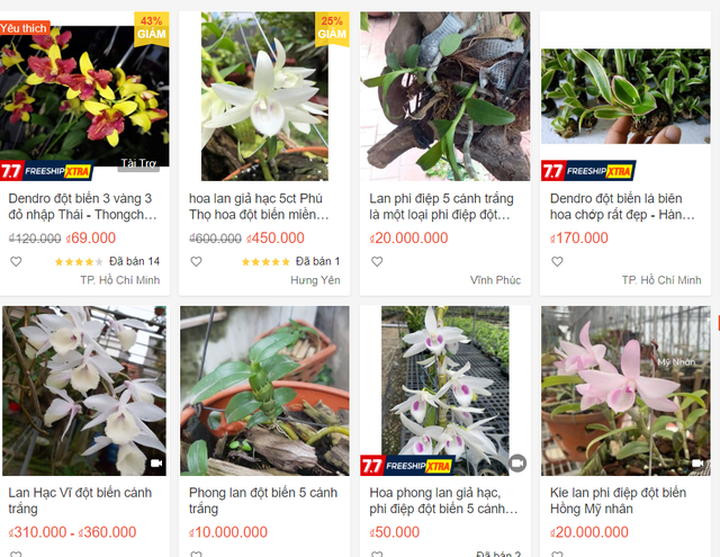720x557 pixels.
Task: Like the Dendro đột biến 3 vàng product
Action: click(16, 262)
